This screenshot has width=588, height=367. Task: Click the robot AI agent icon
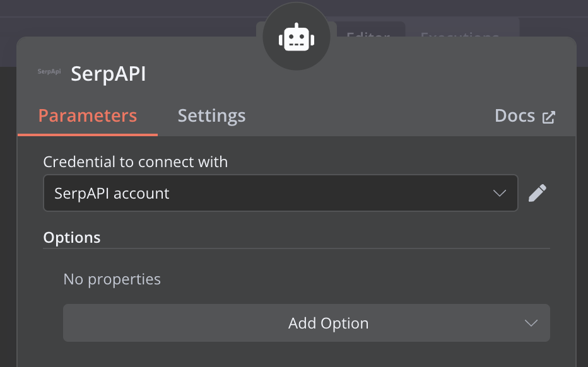tap(296, 38)
